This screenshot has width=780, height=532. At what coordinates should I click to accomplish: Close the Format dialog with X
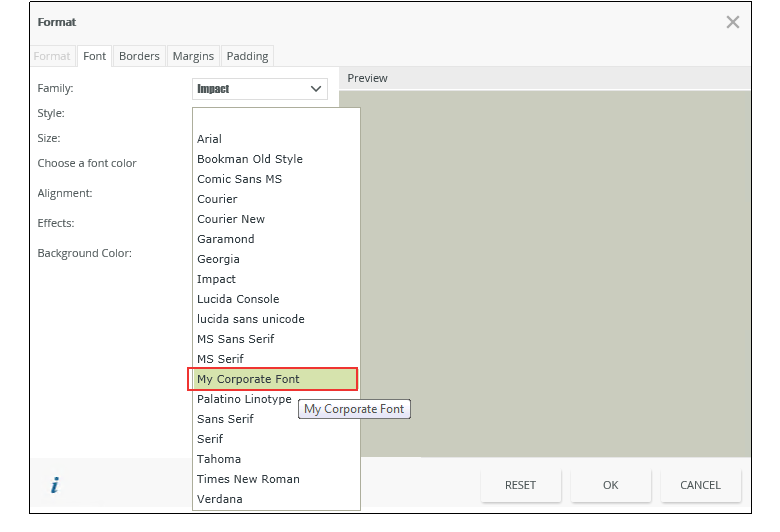733,22
